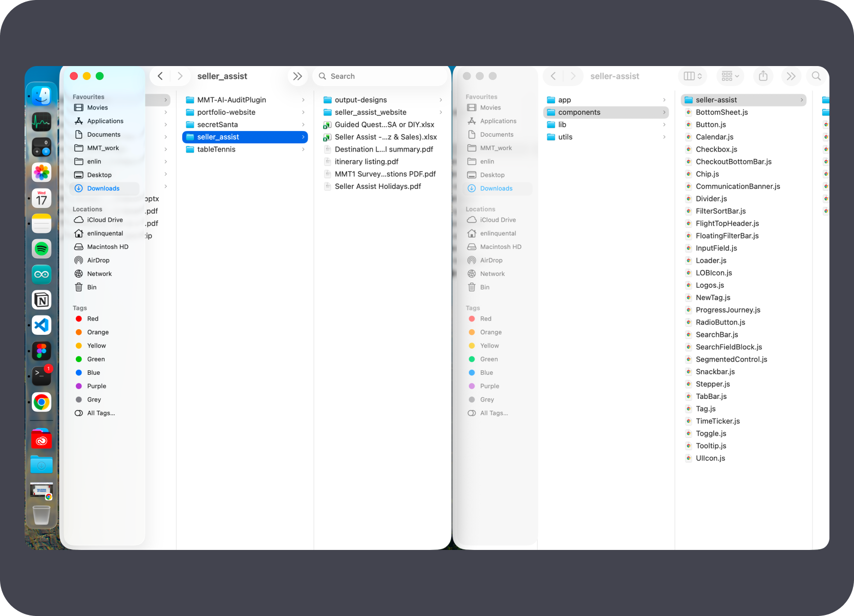Open Arduino IDE in the Dock
Screen dimensions: 854x616
pos(41,274)
